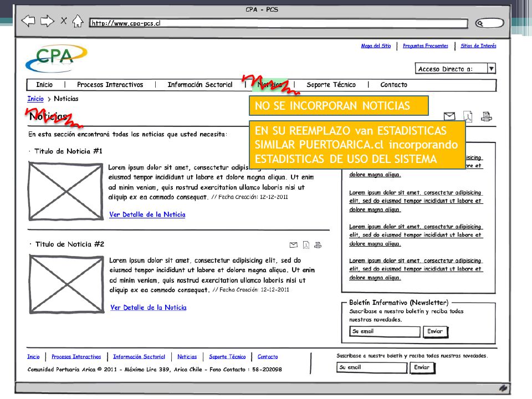This screenshot has width=532, height=399.
Task: Open the Preguntas Frecuentes link
Action: click(426, 46)
